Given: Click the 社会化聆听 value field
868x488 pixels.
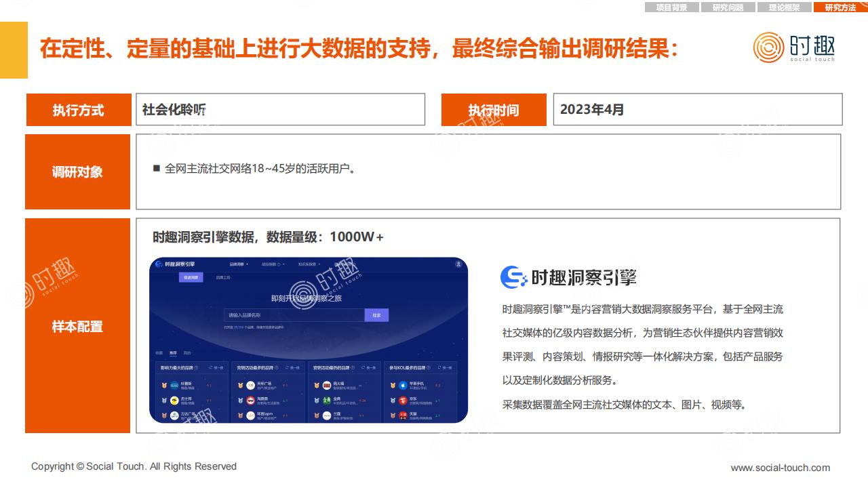Looking at the screenshot, I should tap(280, 109).
